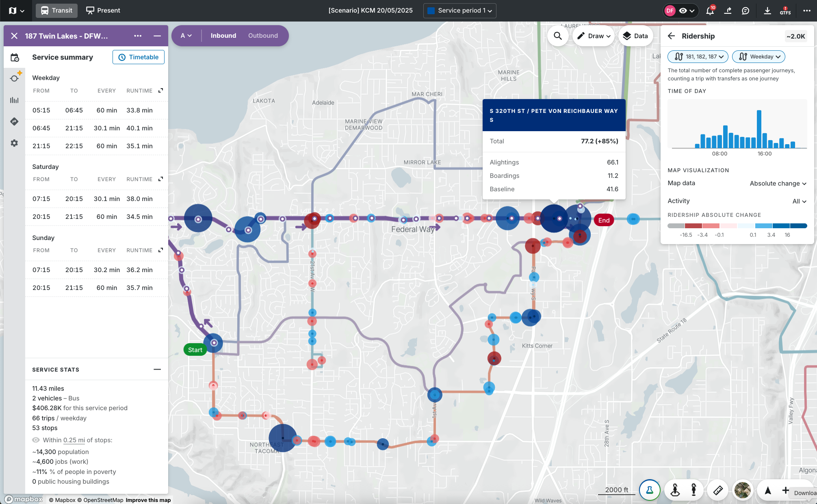Open the comments chat icon
This screenshot has width=817, height=504.
tap(745, 11)
